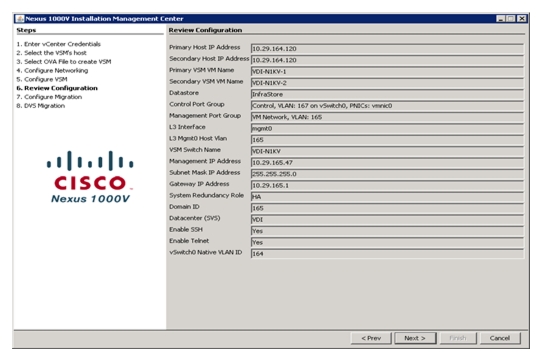Click the Secondary VSM VM Name field
Image resolution: width=543 pixels, height=362 pixels.
[388, 83]
